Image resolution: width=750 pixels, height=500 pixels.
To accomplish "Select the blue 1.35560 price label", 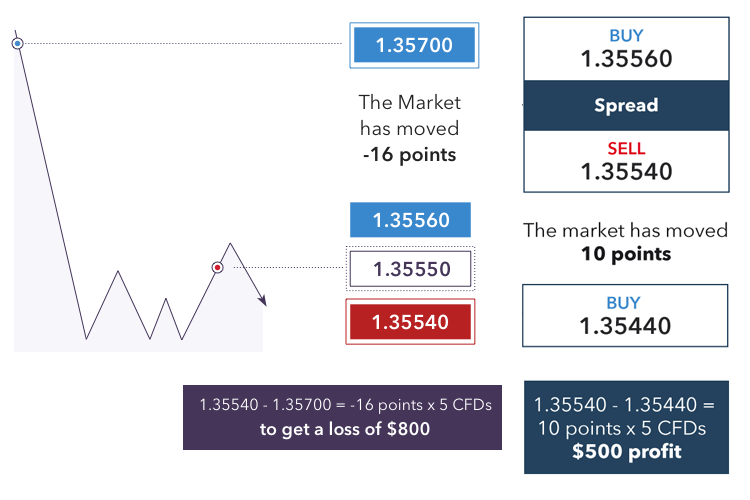I will (x=410, y=220).
